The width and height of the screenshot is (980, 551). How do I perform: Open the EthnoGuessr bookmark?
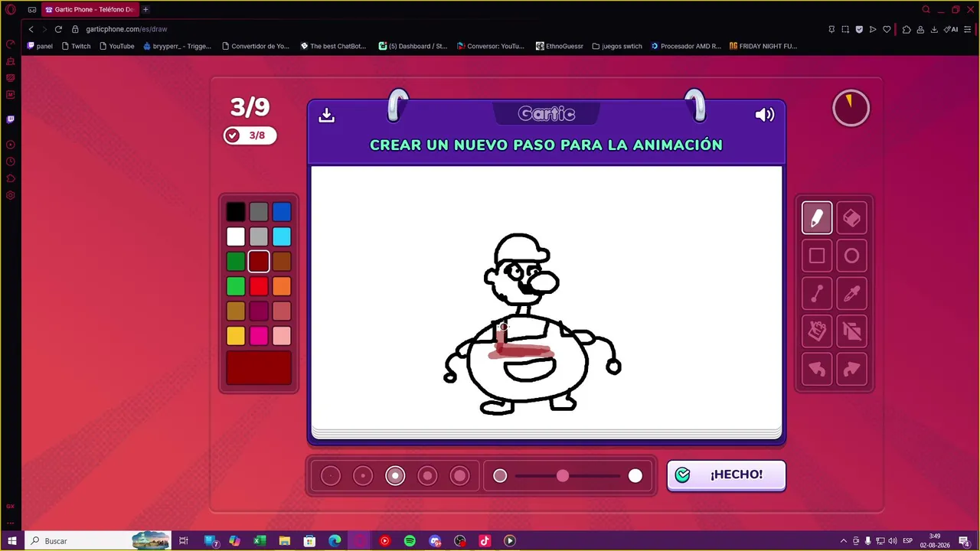click(x=560, y=46)
